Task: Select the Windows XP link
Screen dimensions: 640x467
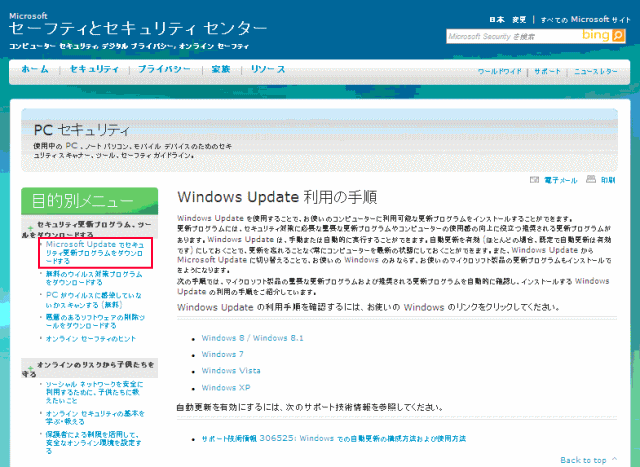Action: 226,387
